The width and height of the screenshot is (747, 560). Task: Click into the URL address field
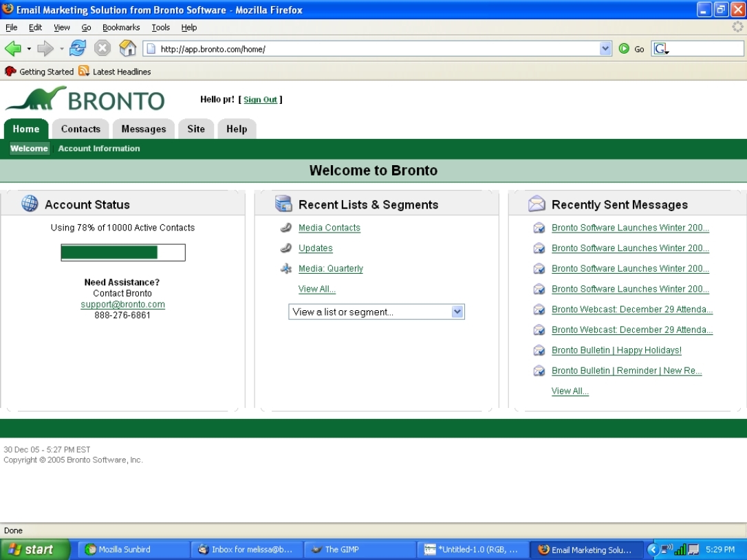point(379,49)
